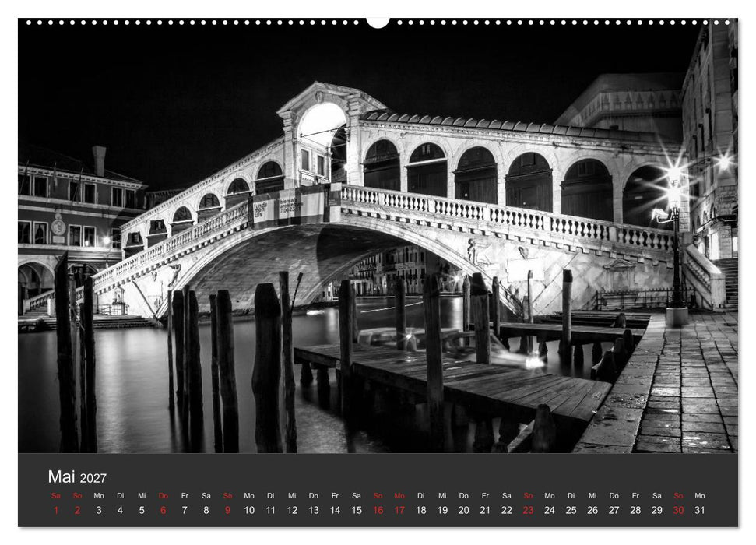Select date 12 in the calendar row

point(292,510)
